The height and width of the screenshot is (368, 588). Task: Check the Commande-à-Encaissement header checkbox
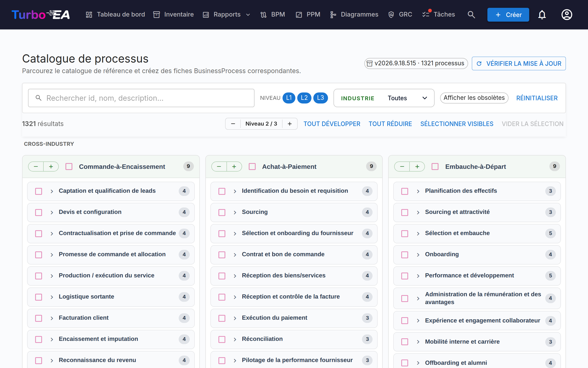pyautogui.click(x=69, y=167)
